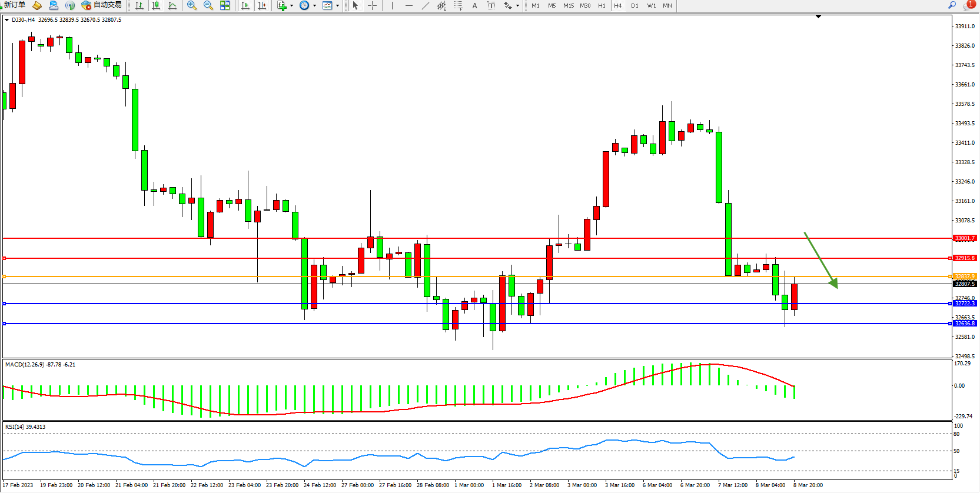Select the crosshair cursor tool
980x493 pixels.
point(373,5)
